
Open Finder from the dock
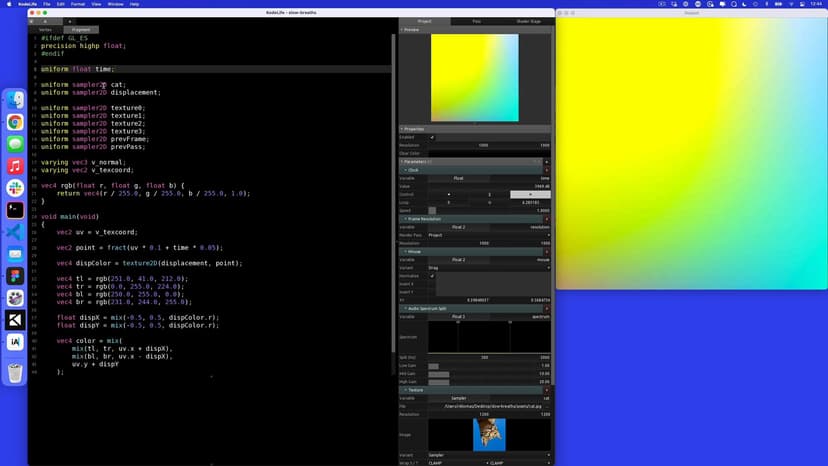[x=15, y=100]
